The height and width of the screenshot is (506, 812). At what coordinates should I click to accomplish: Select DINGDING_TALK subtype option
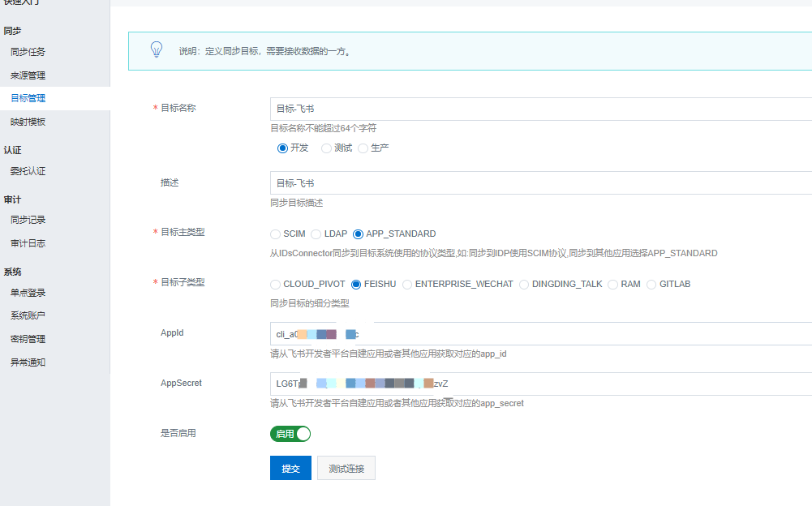click(524, 285)
